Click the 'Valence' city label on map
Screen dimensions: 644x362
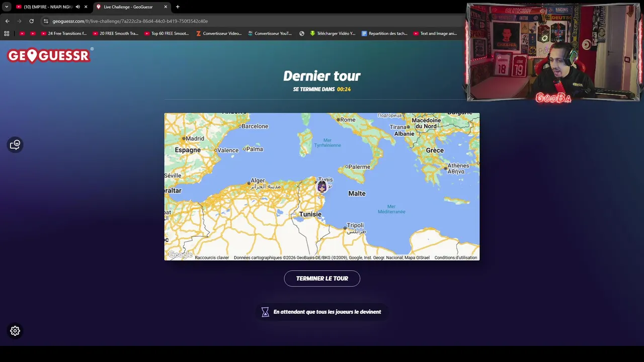point(228,150)
